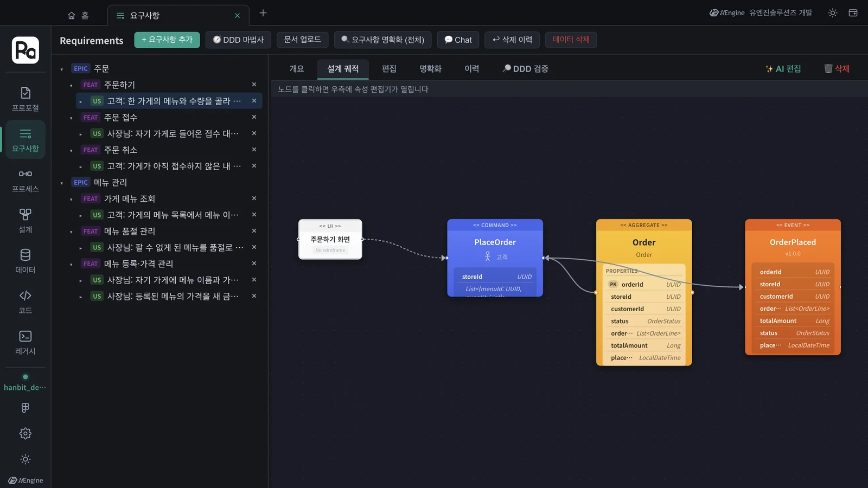Open the window layout icon top right
This screenshot has height=488, width=868.
(853, 13)
